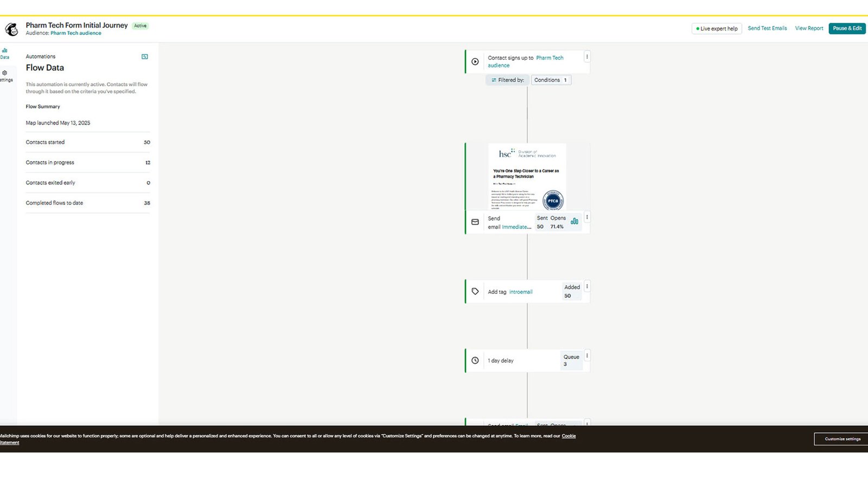This screenshot has height=488, width=868.
Task: Open Pharm Tech audience link in header
Action: point(76,33)
